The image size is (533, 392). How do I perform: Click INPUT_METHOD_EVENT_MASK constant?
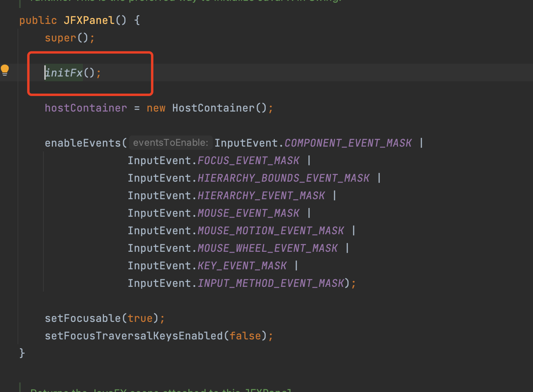(270, 283)
